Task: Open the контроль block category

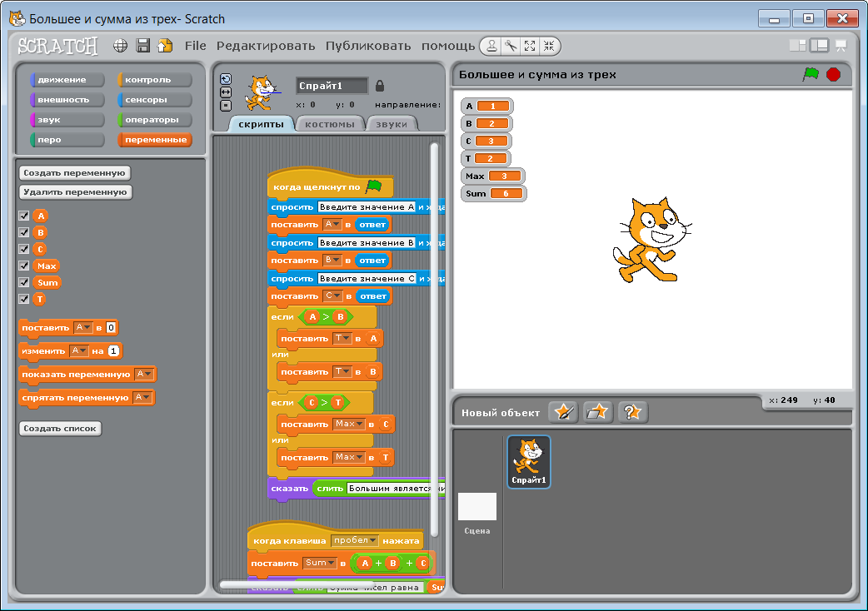Action: pyautogui.click(x=154, y=80)
